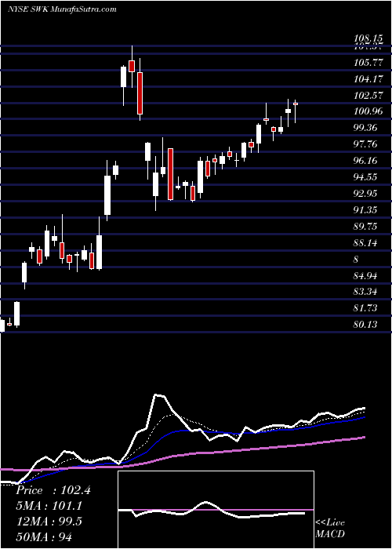Click the <<Live MACD label
The height and width of the screenshot is (549, 392).
pos(330,528)
